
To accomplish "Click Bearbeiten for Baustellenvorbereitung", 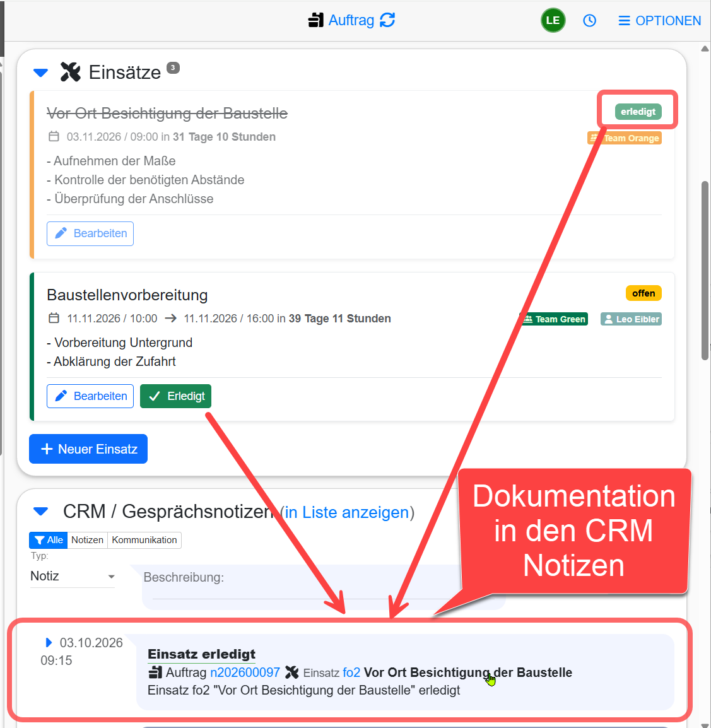I will 90,396.
